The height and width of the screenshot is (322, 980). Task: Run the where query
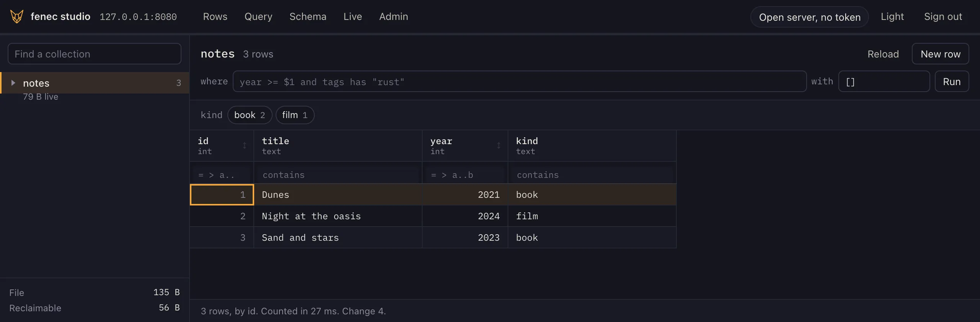pyautogui.click(x=952, y=82)
